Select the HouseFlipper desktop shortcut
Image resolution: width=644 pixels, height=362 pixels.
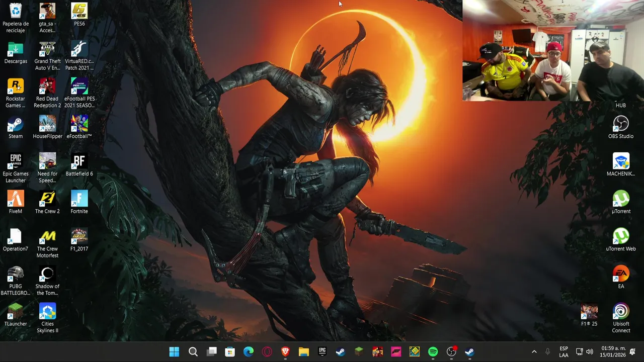click(47, 127)
